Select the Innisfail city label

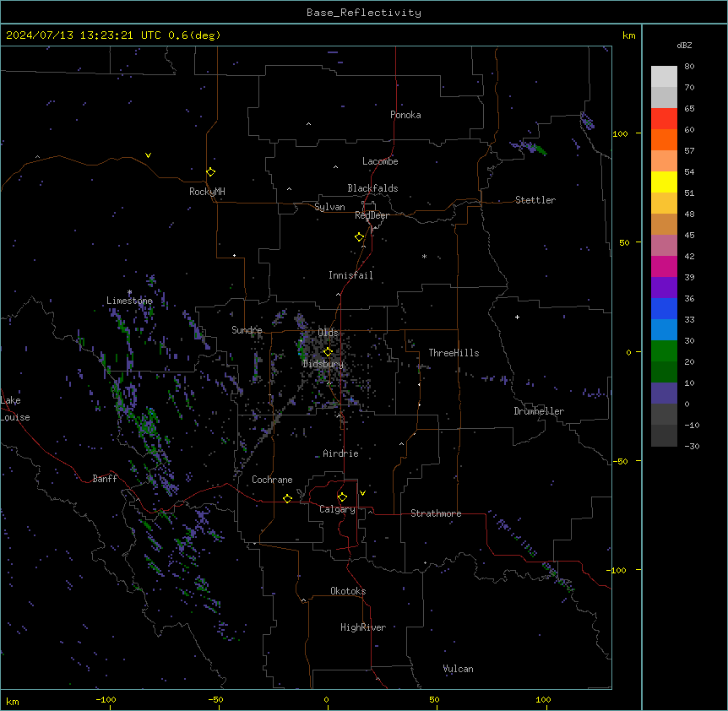350,275
